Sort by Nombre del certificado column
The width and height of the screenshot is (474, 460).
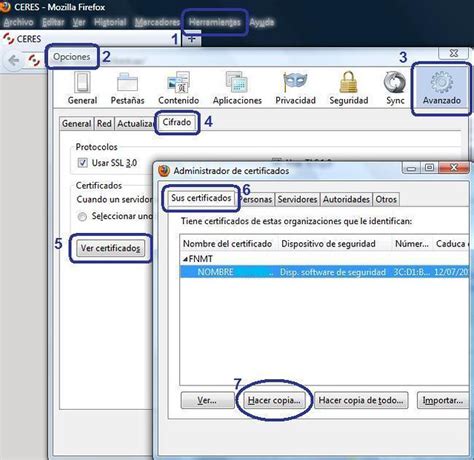(x=228, y=244)
